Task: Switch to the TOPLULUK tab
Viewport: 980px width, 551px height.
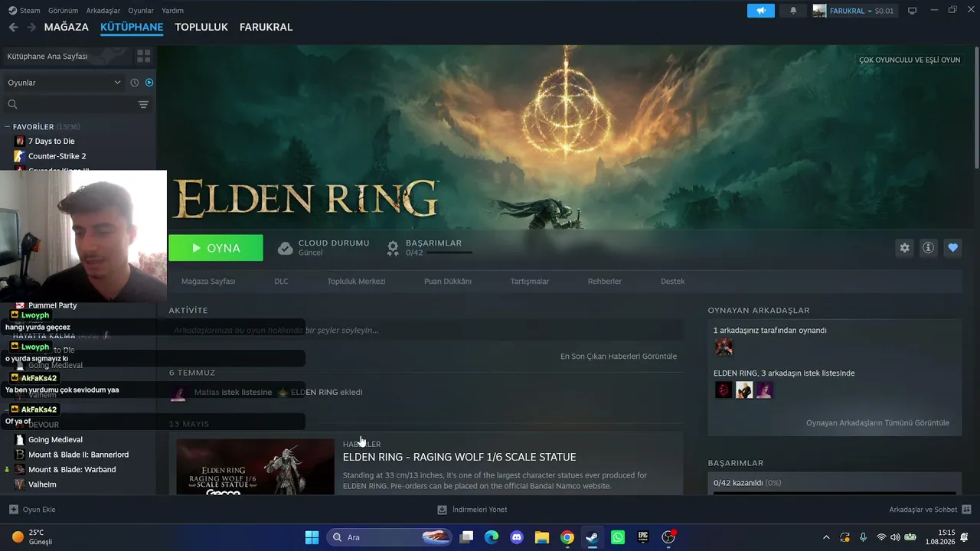Action: (201, 27)
